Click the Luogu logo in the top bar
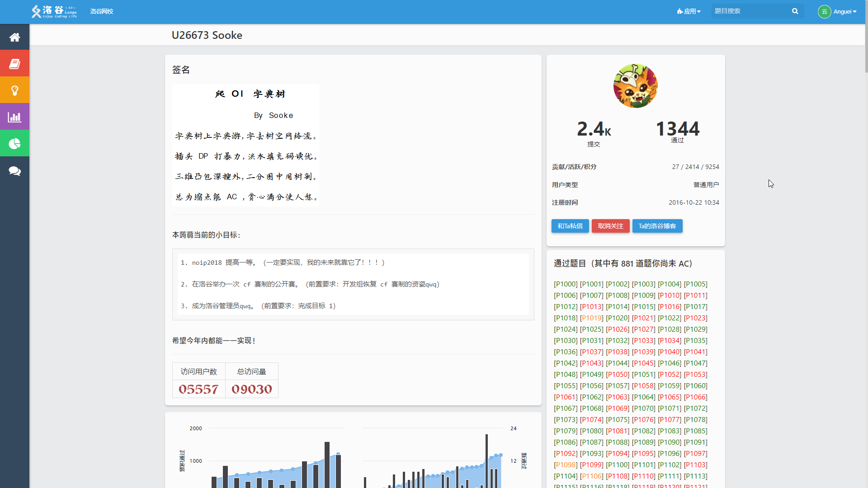This screenshot has height=488, width=868. (54, 11)
